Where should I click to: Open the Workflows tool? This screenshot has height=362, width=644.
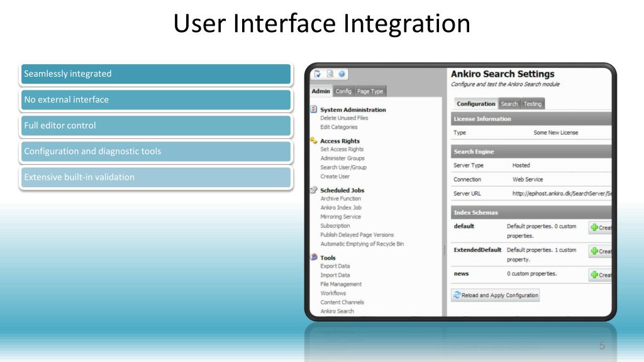[x=333, y=293]
